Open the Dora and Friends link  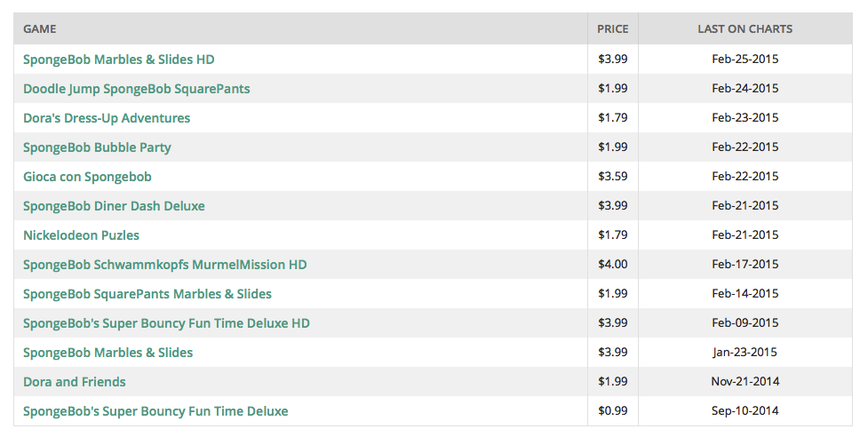point(74,382)
